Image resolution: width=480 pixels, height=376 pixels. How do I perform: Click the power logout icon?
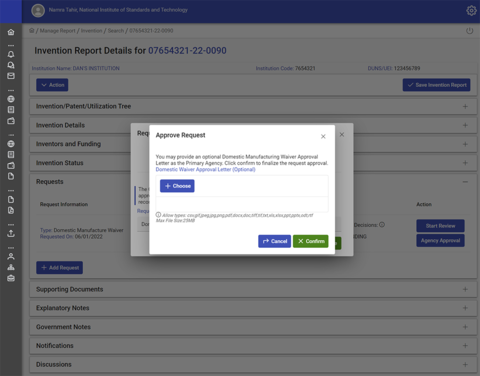pos(469,31)
